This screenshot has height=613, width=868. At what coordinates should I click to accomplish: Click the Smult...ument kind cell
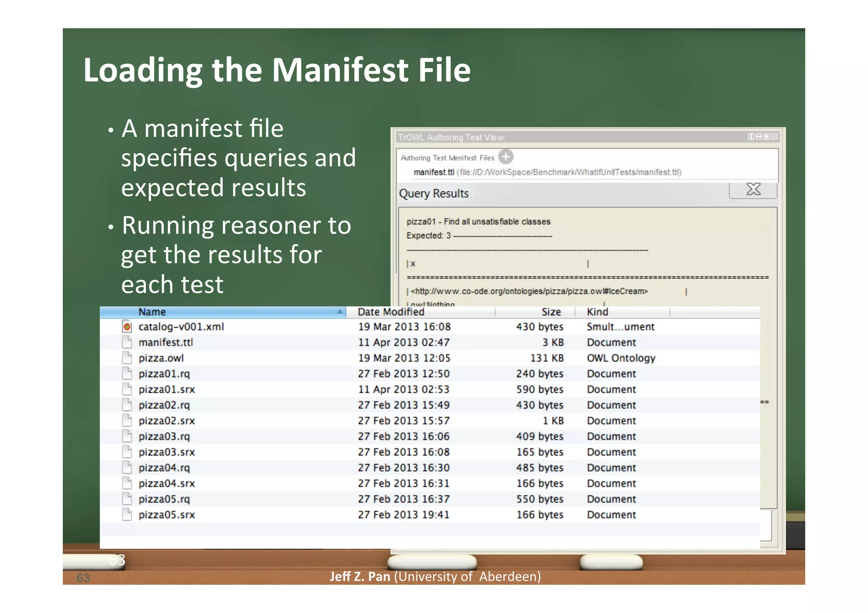[620, 327]
